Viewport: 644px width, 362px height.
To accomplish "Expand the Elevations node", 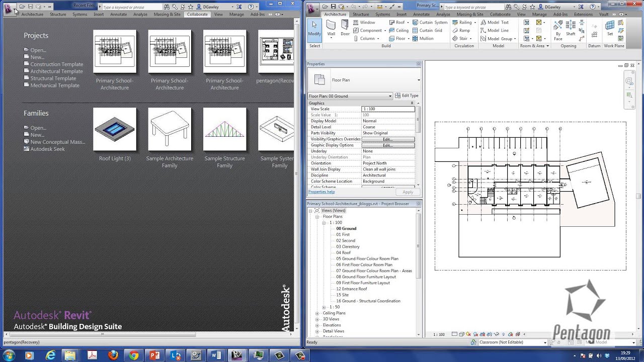I will 317,325.
